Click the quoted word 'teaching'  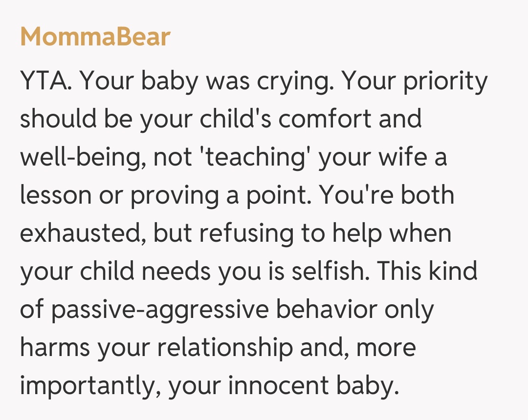[x=261, y=157]
